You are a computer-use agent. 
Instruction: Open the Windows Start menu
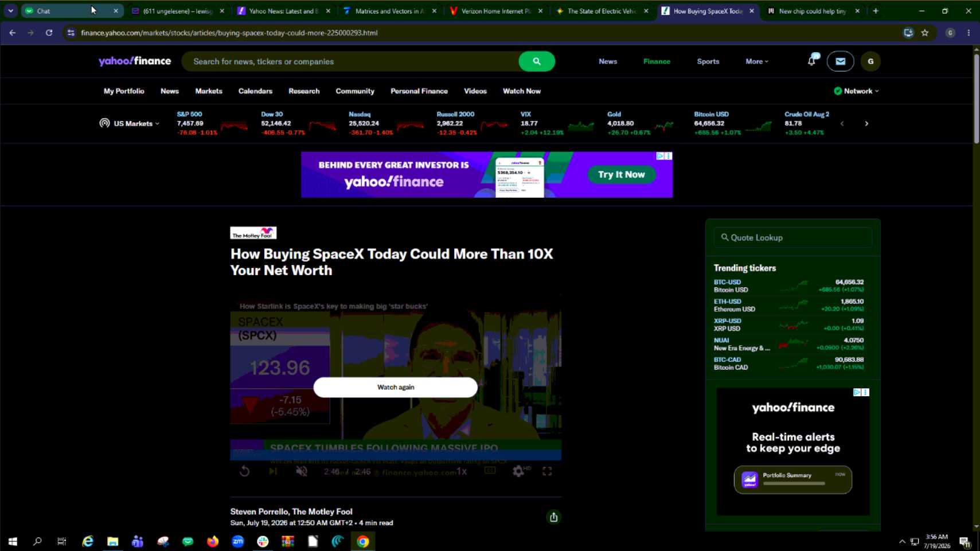13,541
